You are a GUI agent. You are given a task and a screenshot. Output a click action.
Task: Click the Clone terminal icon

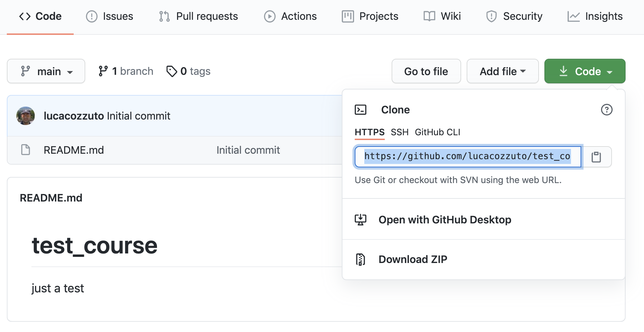361,110
